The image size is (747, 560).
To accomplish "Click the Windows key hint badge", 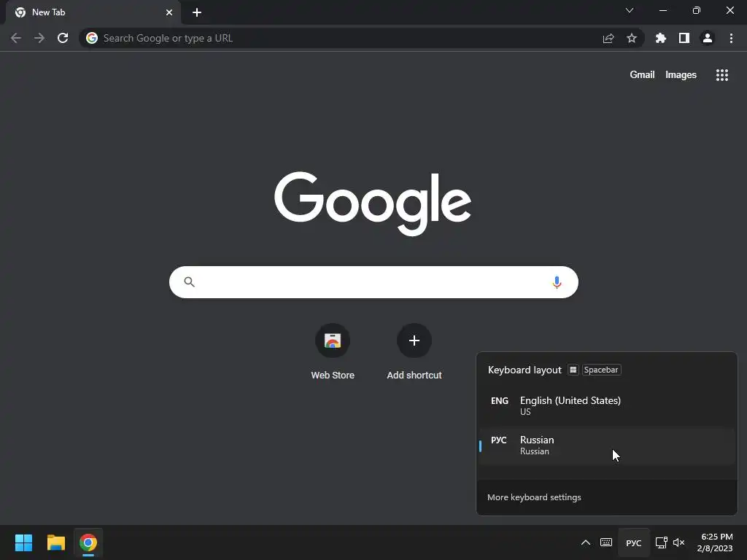I will (573, 370).
